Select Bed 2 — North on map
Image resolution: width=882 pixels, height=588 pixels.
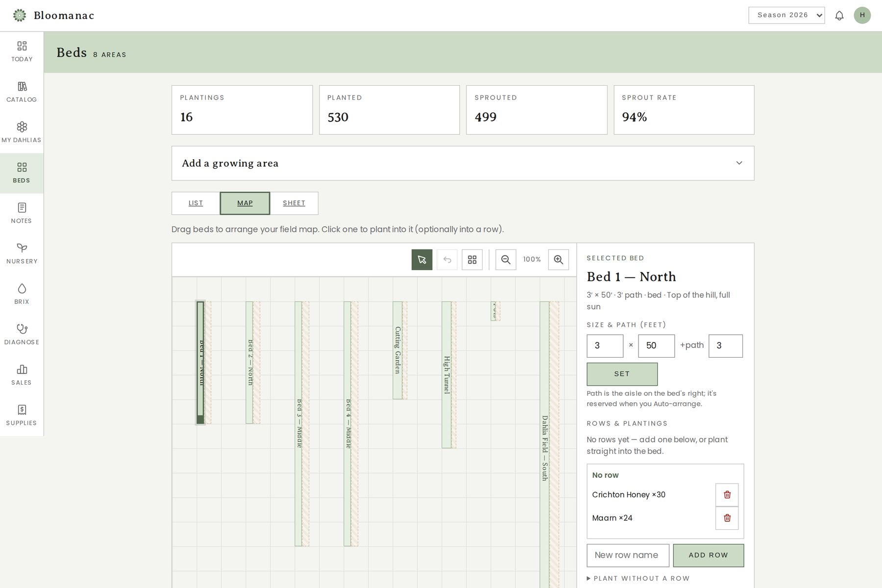(x=249, y=363)
